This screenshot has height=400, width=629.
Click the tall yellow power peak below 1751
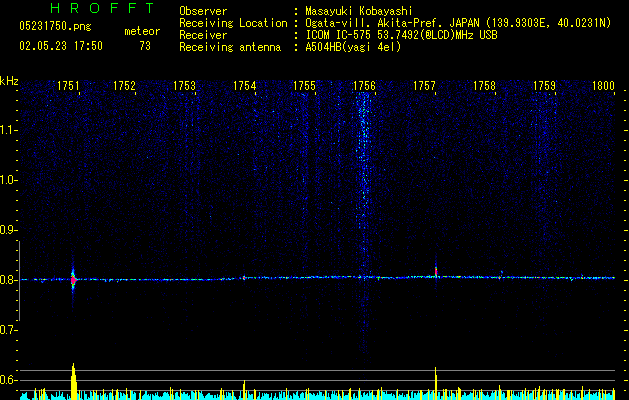[73, 381]
